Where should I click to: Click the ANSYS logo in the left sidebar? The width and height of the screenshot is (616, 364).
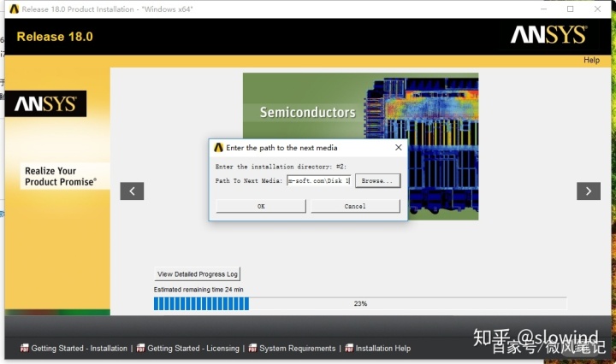coord(45,104)
